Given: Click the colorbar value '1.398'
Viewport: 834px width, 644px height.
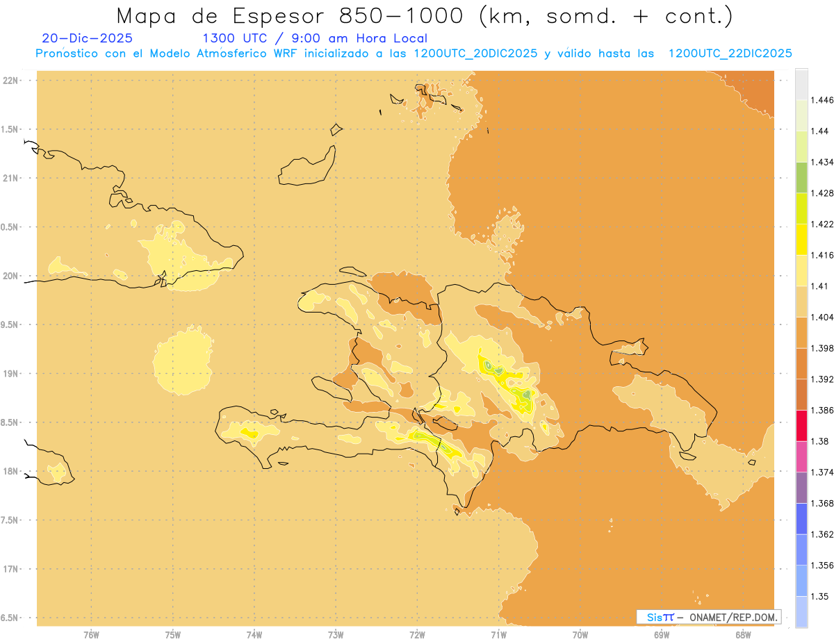Looking at the screenshot, I should pyautogui.click(x=824, y=348).
